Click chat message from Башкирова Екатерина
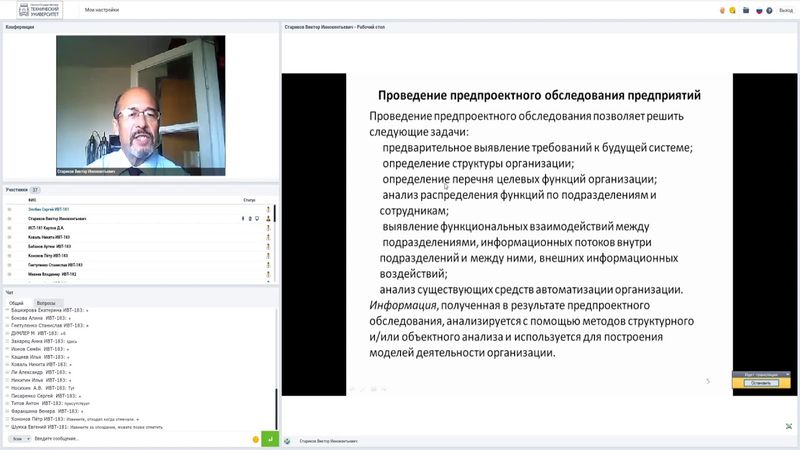 tap(49, 310)
